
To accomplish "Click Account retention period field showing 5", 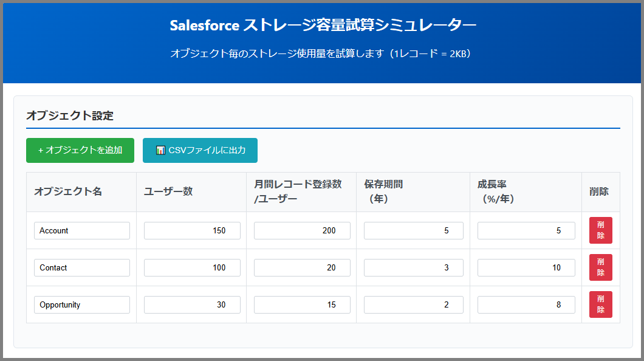I will pos(414,230).
